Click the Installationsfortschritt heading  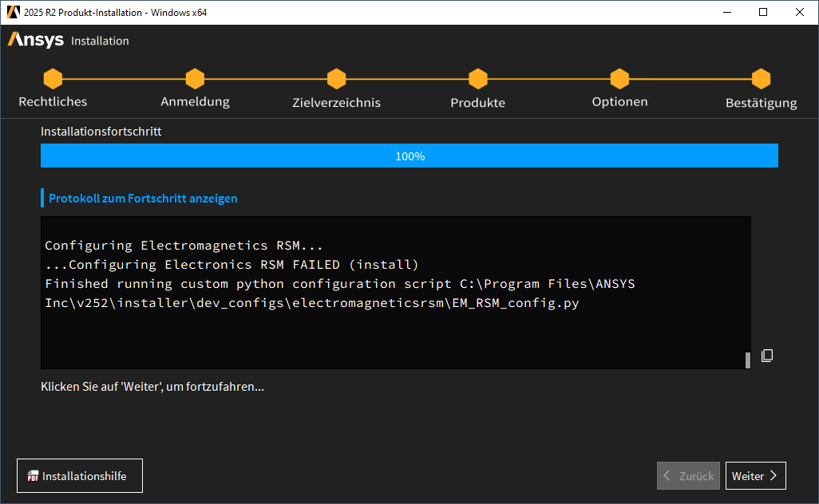tap(101, 132)
